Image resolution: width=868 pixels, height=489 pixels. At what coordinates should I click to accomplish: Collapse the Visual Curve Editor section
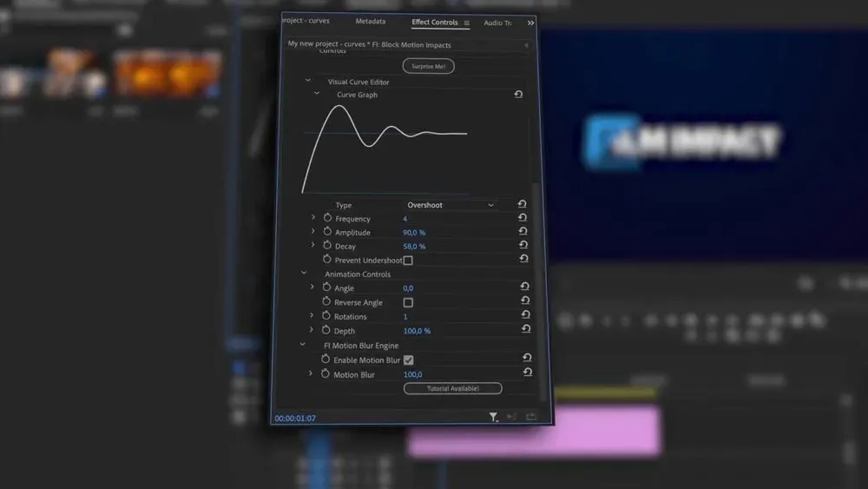pyautogui.click(x=308, y=81)
